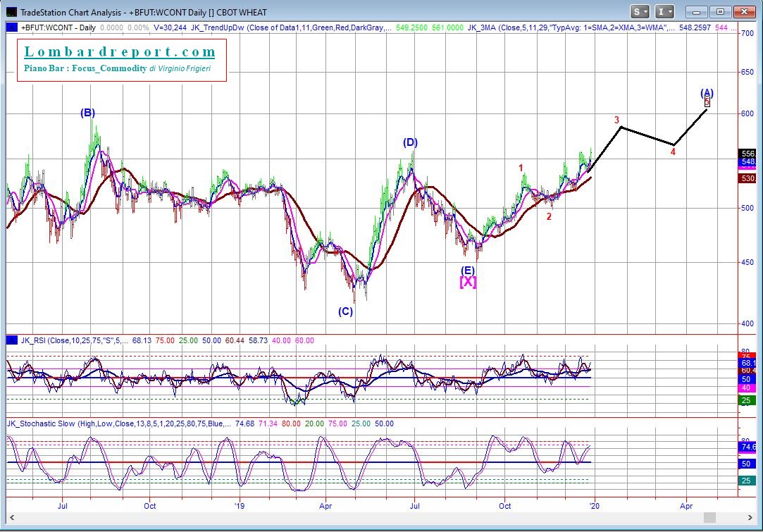This screenshot has width=763, height=532.
Task: Select the (E) wave label
Action: click(x=468, y=271)
